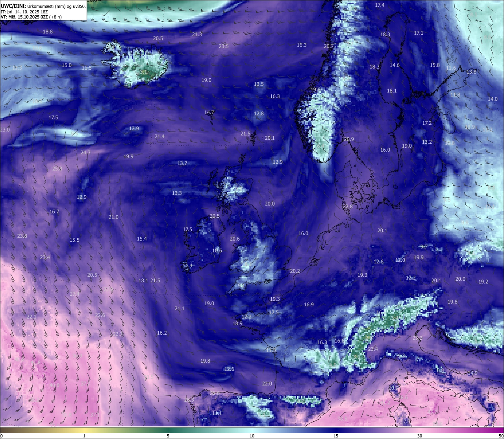Click the "(+8 h)" forecast offset text
The image size is (504, 439).
click(x=56, y=17)
